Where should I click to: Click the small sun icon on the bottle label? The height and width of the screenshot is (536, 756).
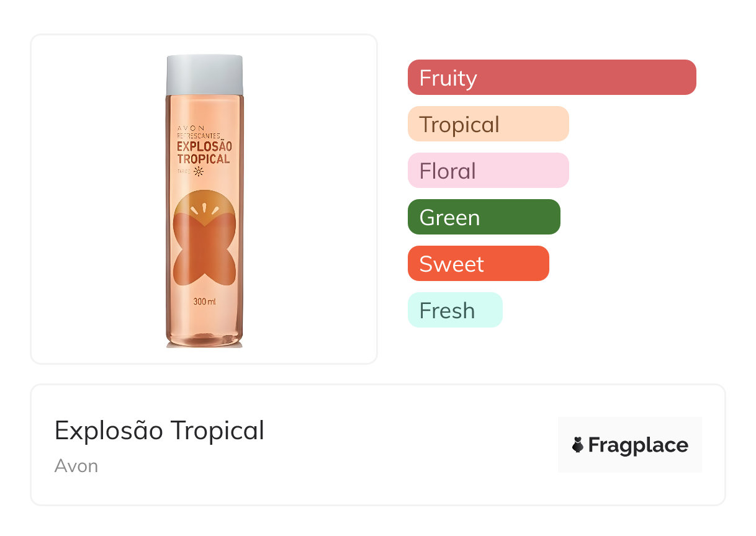click(x=199, y=171)
